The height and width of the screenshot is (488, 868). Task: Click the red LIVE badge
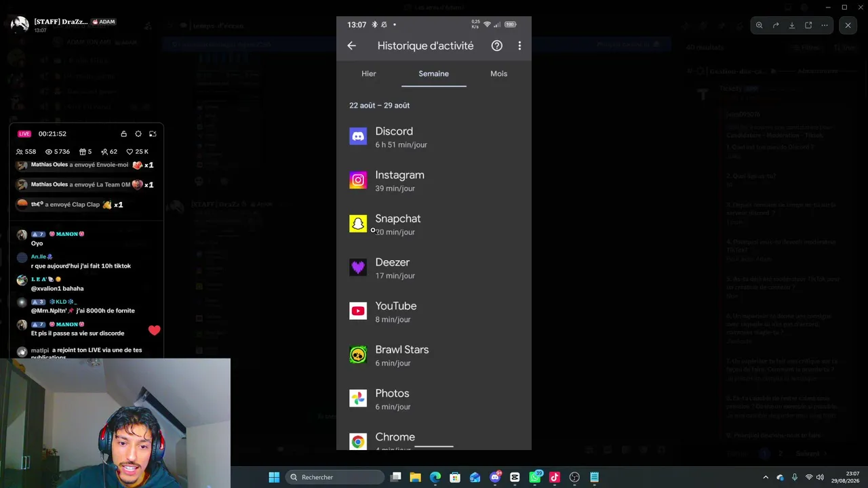tap(24, 134)
